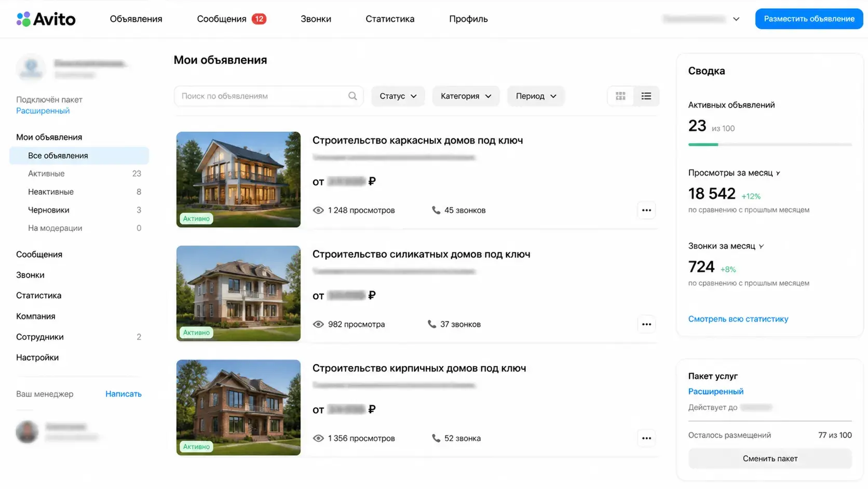Click the phone icon beside 52 звонка
The height and width of the screenshot is (489, 868).
(x=436, y=438)
